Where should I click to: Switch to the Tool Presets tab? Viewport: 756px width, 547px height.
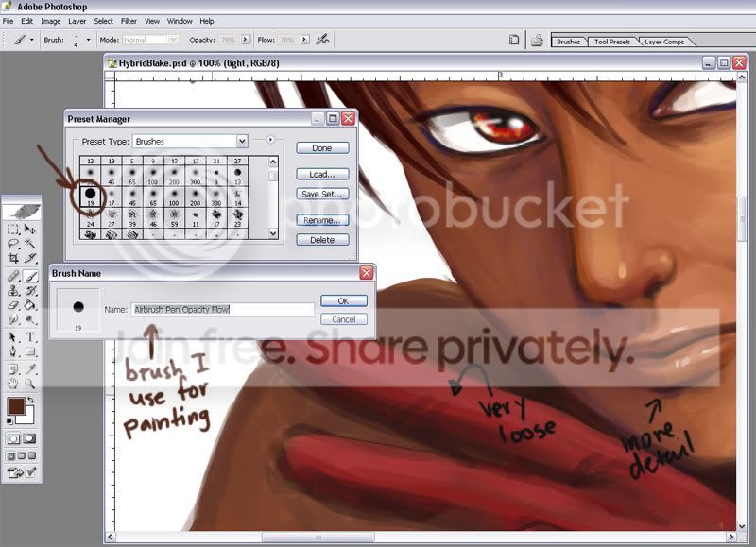pyautogui.click(x=611, y=42)
